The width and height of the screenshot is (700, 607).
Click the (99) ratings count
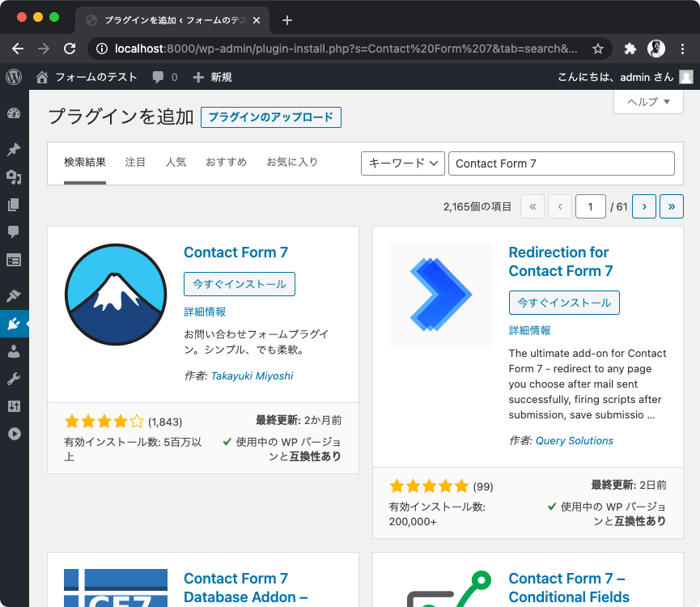[x=483, y=486]
